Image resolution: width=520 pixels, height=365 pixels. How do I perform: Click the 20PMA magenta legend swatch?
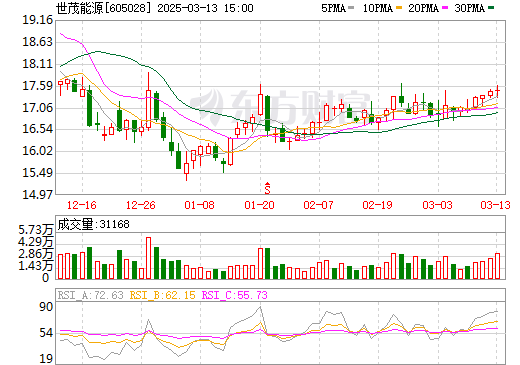pos(445,8)
